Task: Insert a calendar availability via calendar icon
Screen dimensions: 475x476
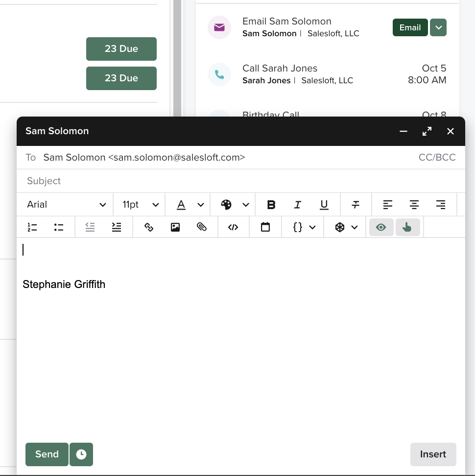Action: click(x=265, y=227)
